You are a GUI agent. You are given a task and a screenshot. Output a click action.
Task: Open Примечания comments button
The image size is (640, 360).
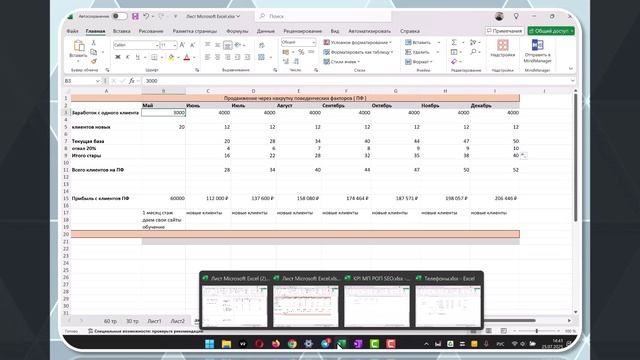pyautogui.click(x=504, y=31)
